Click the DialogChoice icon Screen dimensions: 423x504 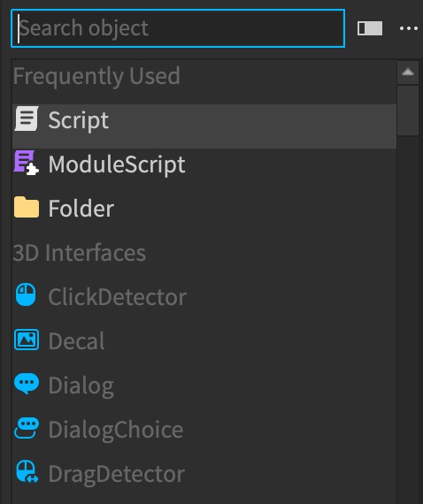[x=27, y=428]
